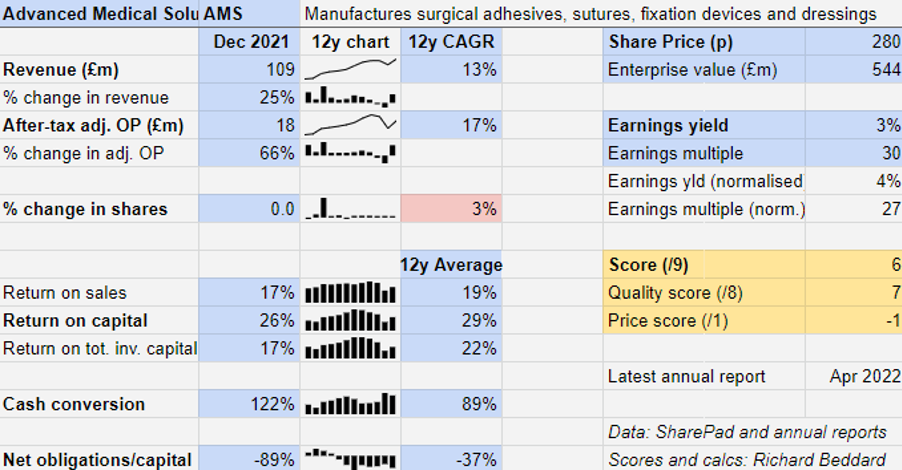Click the % change in adj. OP sparkline
The width and height of the screenshot is (902, 470).
pos(350,154)
